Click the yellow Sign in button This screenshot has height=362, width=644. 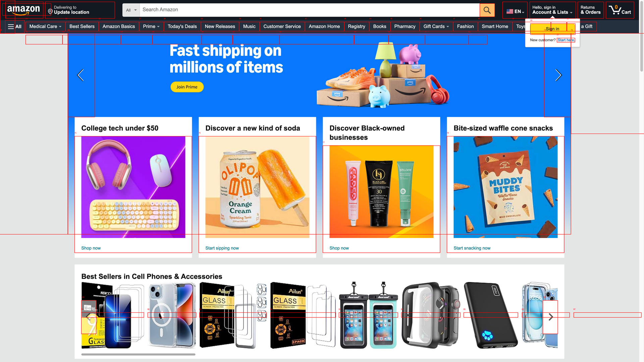point(552,29)
